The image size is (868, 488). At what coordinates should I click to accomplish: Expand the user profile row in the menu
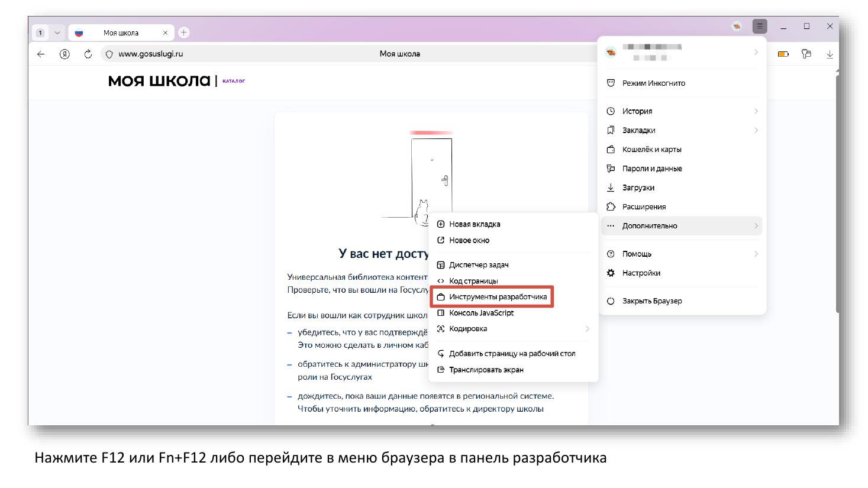coord(682,52)
